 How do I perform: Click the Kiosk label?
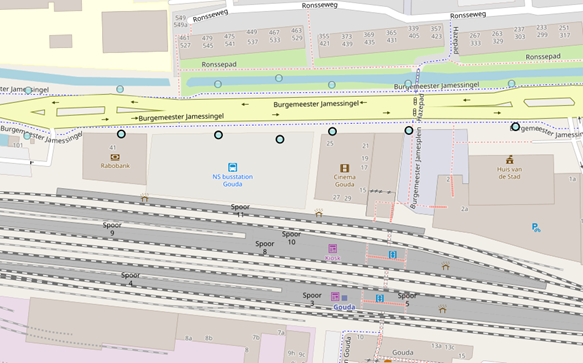click(332, 258)
